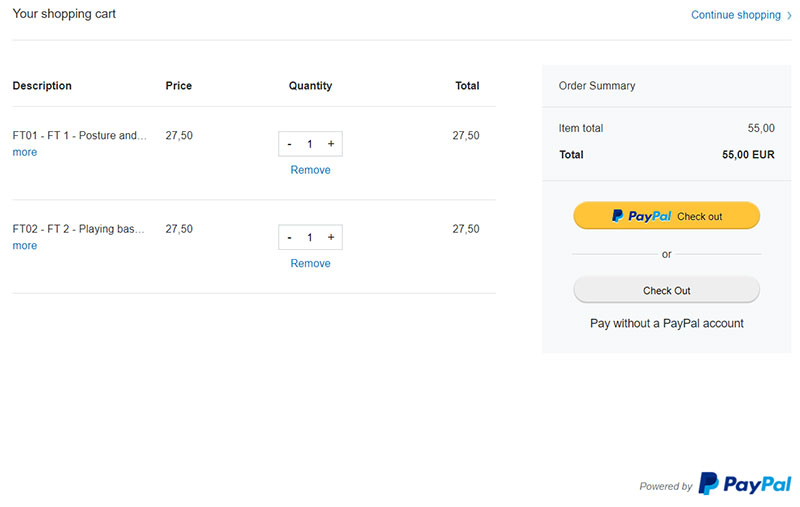Screen dimensions: 800x507
Task: Click the PayPal logo in footer
Action: tap(745, 484)
